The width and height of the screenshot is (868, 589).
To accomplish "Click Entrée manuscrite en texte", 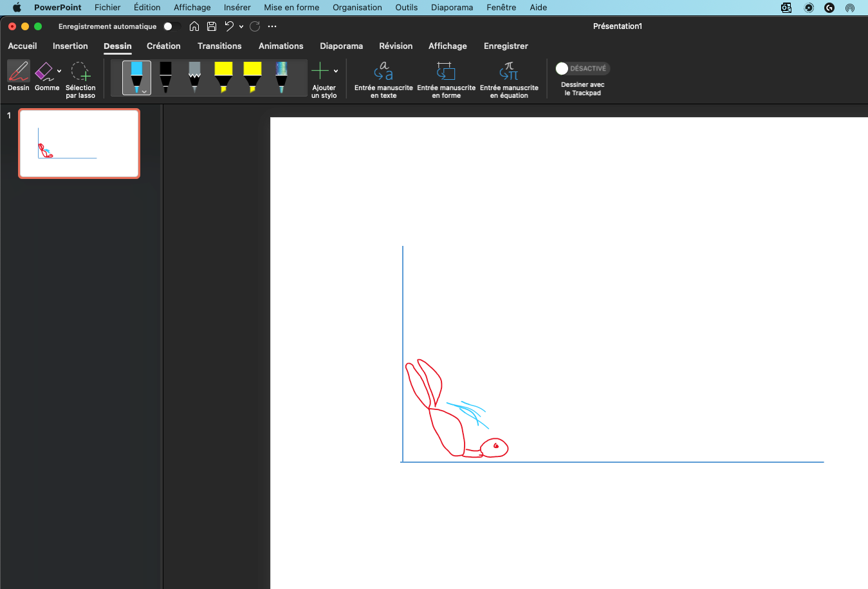I will pyautogui.click(x=383, y=79).
